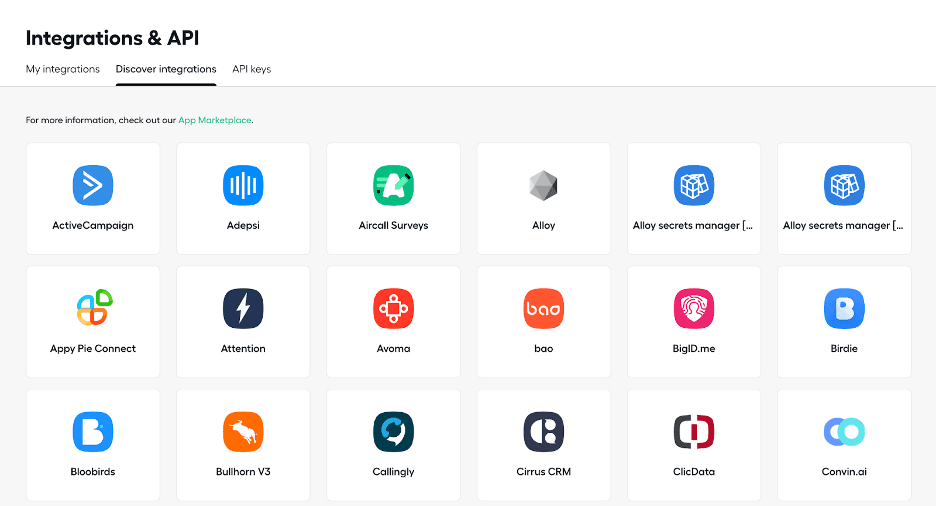Click the Bloobirds label

(x=93, y=472)
